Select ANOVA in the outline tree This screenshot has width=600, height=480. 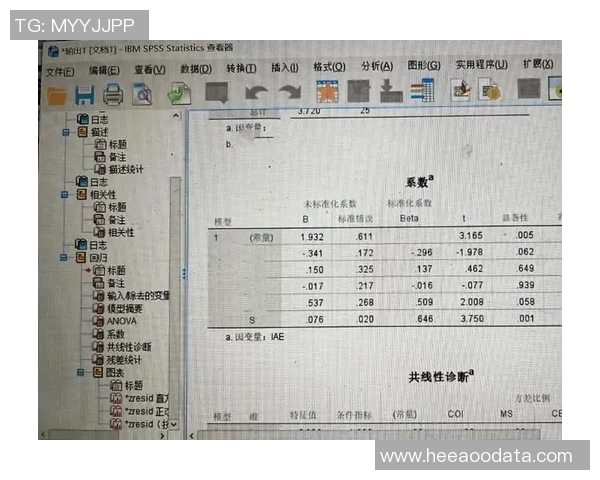click(121, 321)
